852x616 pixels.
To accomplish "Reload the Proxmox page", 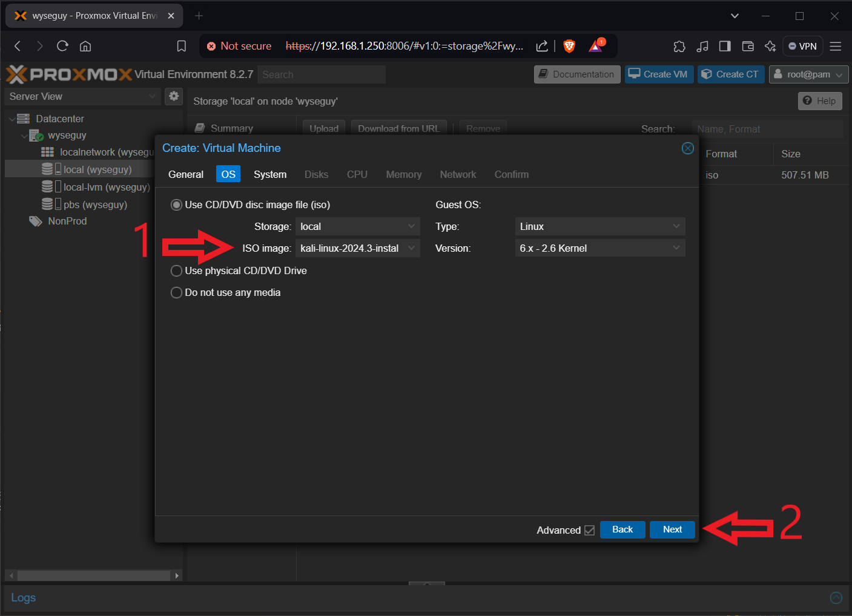I will pyautogui.click(x=62, y=46).
